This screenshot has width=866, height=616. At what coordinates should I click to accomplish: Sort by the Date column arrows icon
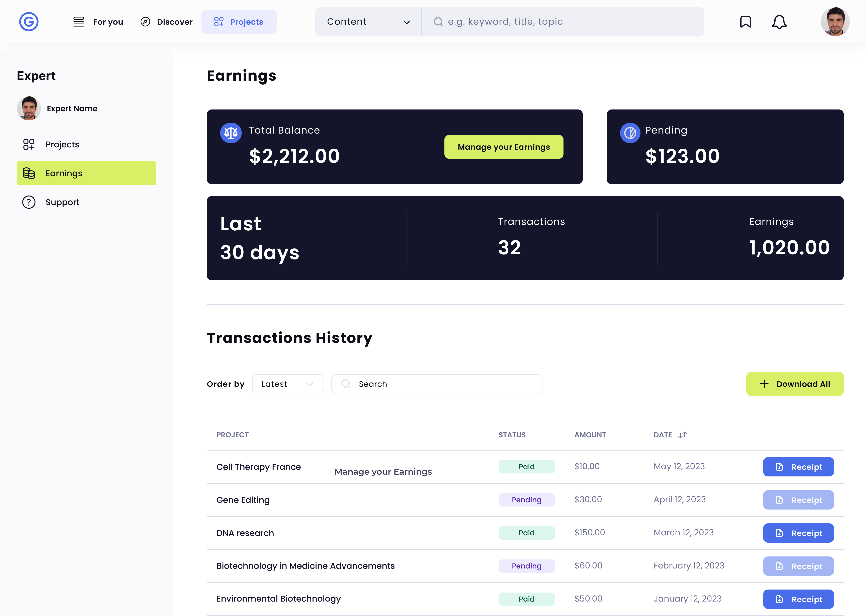pos(683,435)
